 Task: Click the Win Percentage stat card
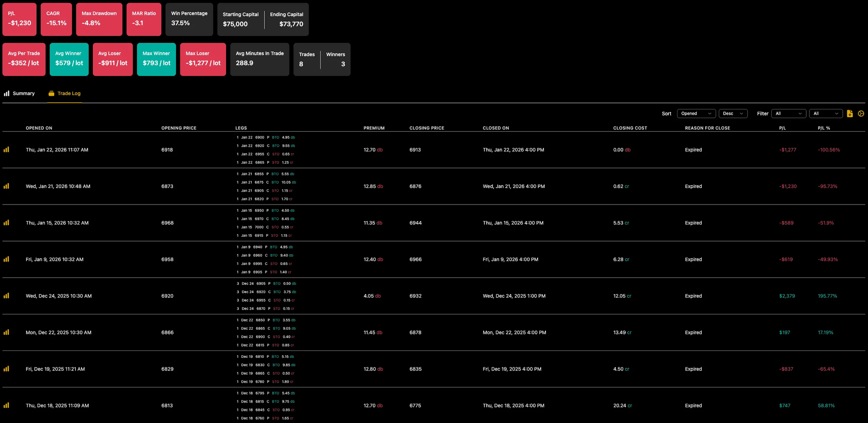tap(189, 19)
